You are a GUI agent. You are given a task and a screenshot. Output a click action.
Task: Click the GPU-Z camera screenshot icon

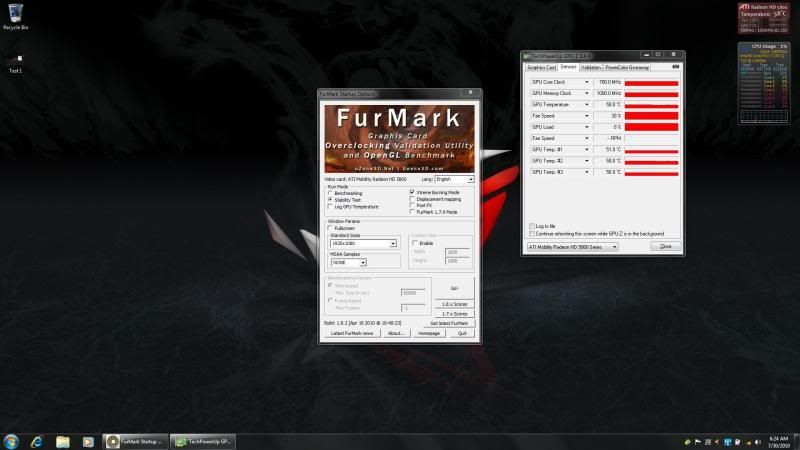pyautogui.click(x=676, y=67)
